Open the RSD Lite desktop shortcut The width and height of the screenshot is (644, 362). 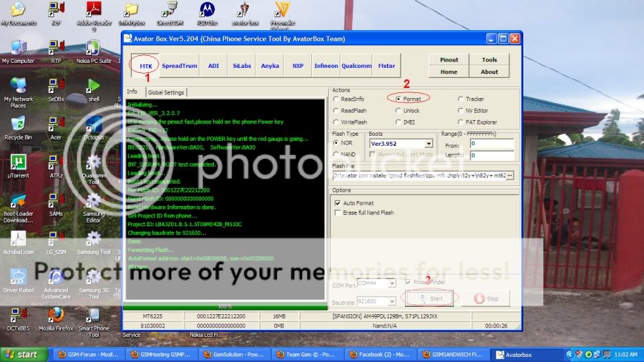(207, 10)
